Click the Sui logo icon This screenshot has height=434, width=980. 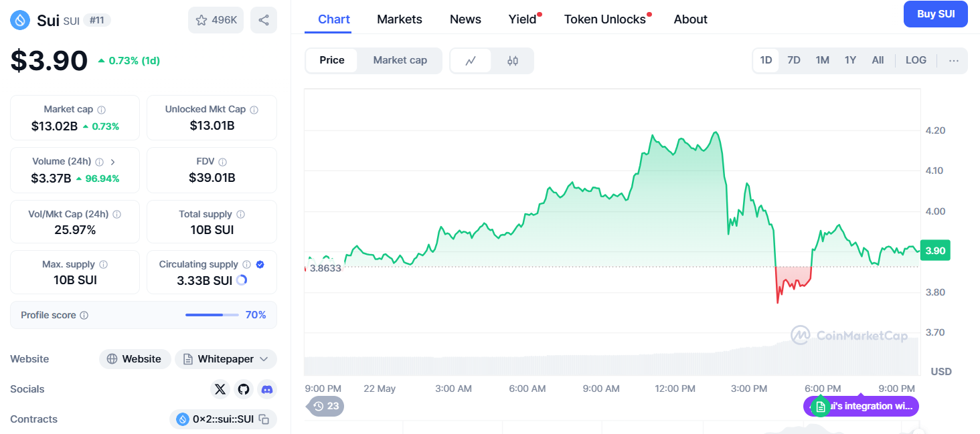(20, 20)
